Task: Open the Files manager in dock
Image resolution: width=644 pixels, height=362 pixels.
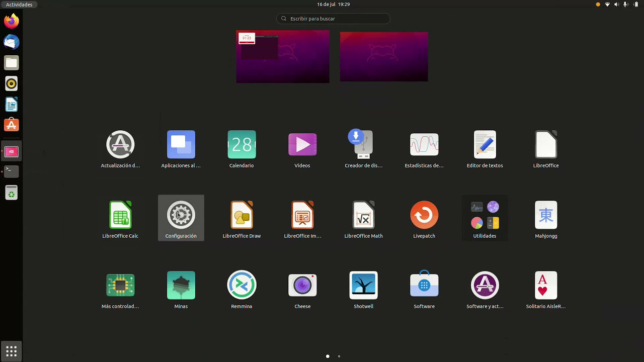Action: point(11,63)
